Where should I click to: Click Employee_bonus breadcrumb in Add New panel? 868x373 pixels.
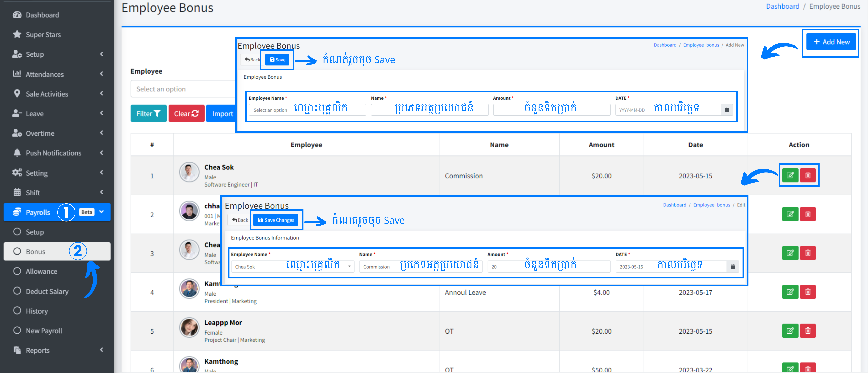[701, 45]
